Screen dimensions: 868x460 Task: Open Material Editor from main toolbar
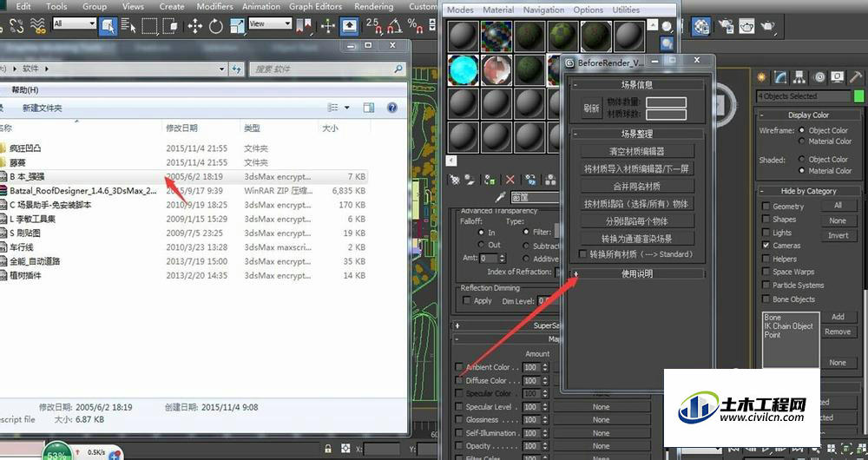702,26
